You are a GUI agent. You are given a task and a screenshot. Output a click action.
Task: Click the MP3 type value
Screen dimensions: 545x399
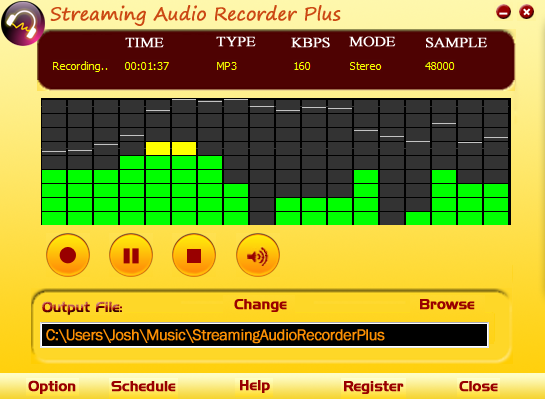pos(226,66)
